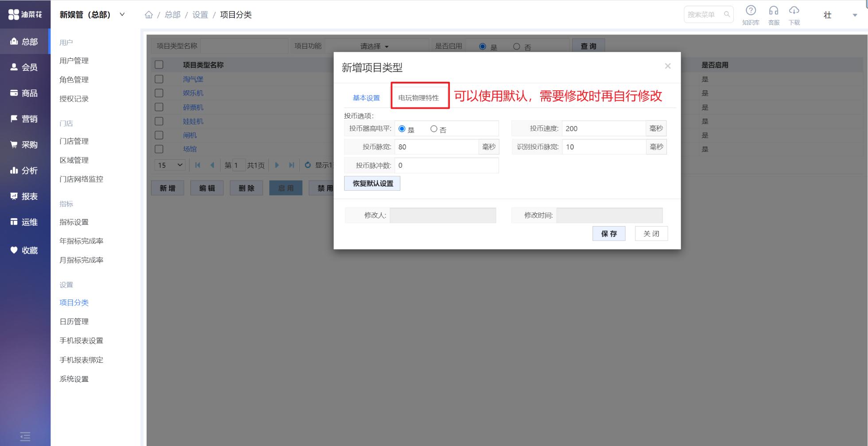Screen dimensions: 868x446
Task: Click the 关闭 button in dialog
Action: click(x=651, y=234)
